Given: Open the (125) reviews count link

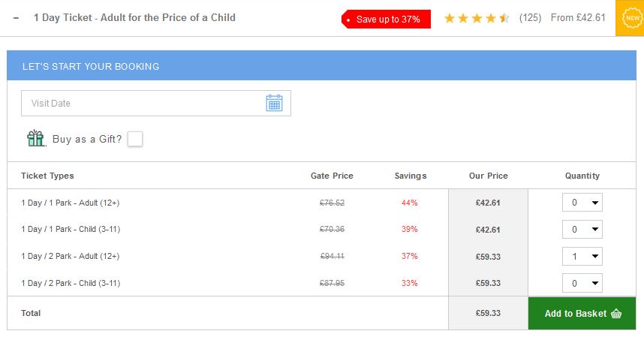Looking at the screenshot, I should tap(530, 18).
